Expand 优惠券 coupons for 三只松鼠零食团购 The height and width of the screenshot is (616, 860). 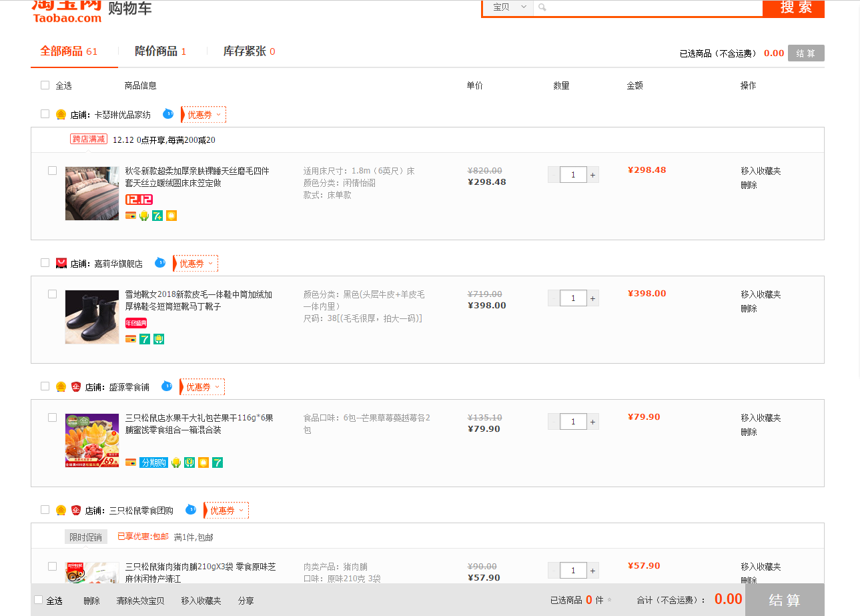click(226, 511)
